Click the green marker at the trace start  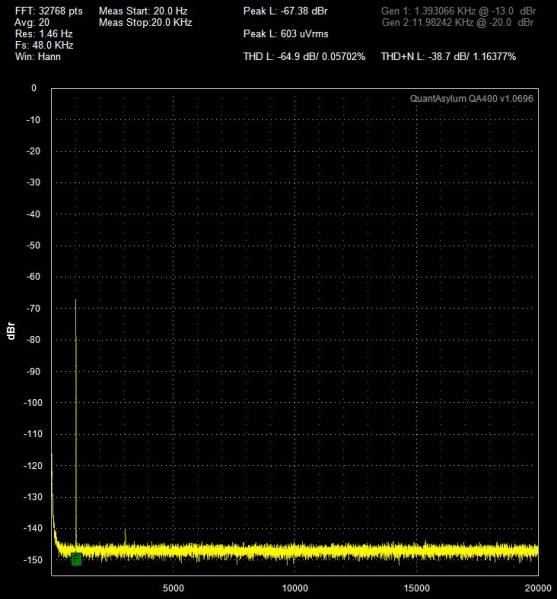point(76,559)
